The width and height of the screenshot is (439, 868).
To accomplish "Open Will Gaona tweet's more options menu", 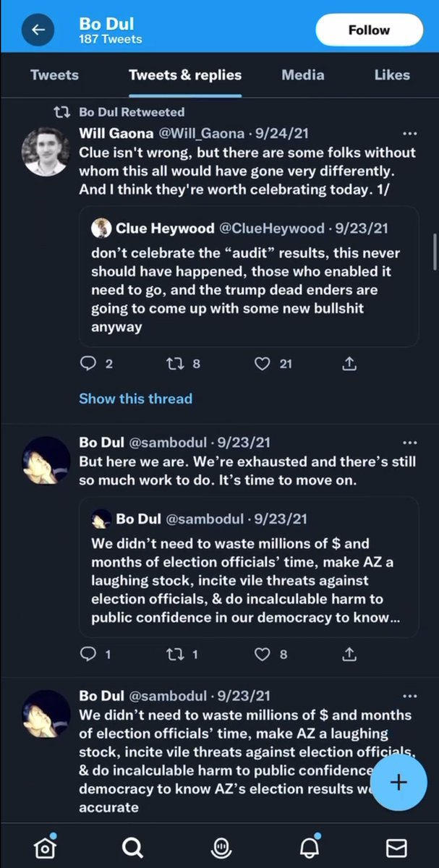I will (409, 134).
